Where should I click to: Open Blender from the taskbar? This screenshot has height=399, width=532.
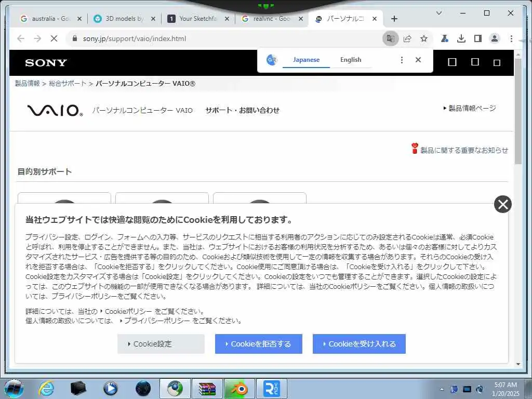(240, 389)
